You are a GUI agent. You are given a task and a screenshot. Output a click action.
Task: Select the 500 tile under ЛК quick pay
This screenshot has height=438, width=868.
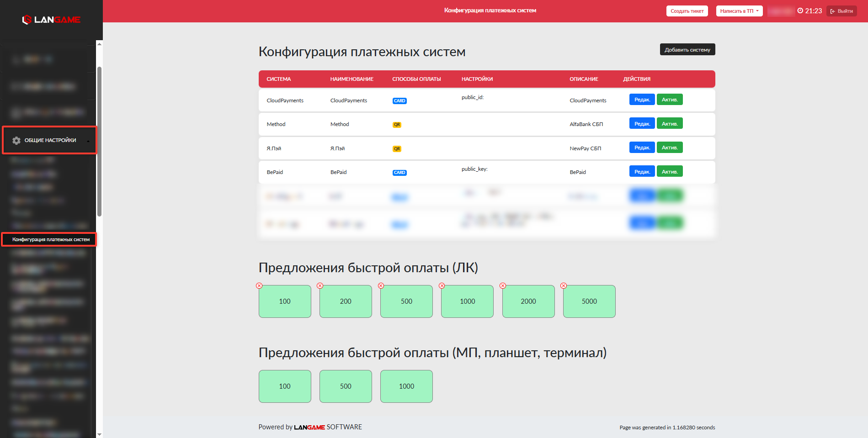click(x=406, y=301)
